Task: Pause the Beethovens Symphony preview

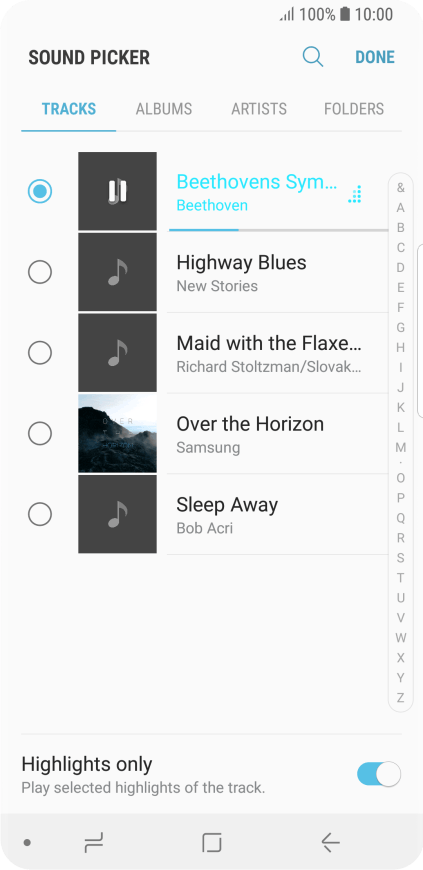Action: point(117,191)
